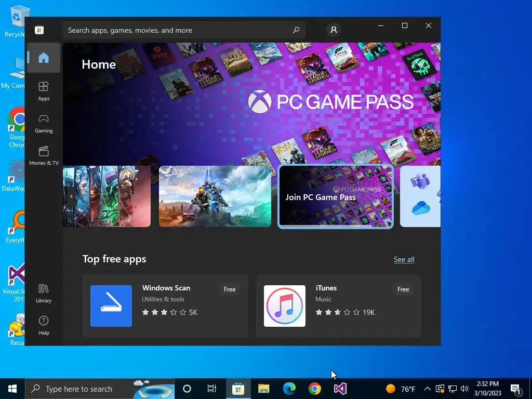Open File Explorer from taskbar
The width and height of the screenshot is (532, 399).
pos(263,389)
